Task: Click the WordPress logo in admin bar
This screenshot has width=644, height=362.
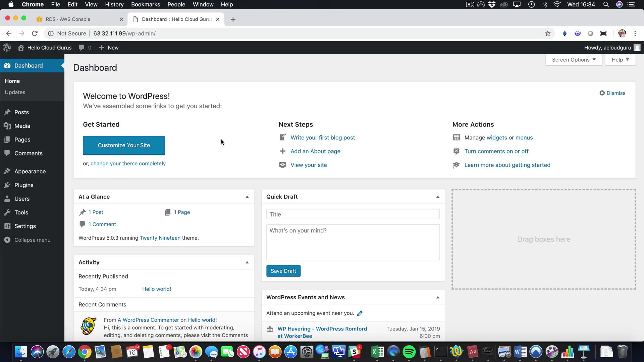Action: pos(7,48)
